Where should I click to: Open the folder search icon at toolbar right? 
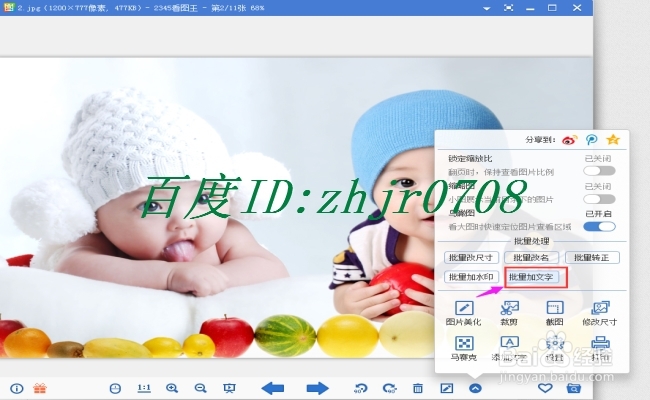tap(574, 388)
